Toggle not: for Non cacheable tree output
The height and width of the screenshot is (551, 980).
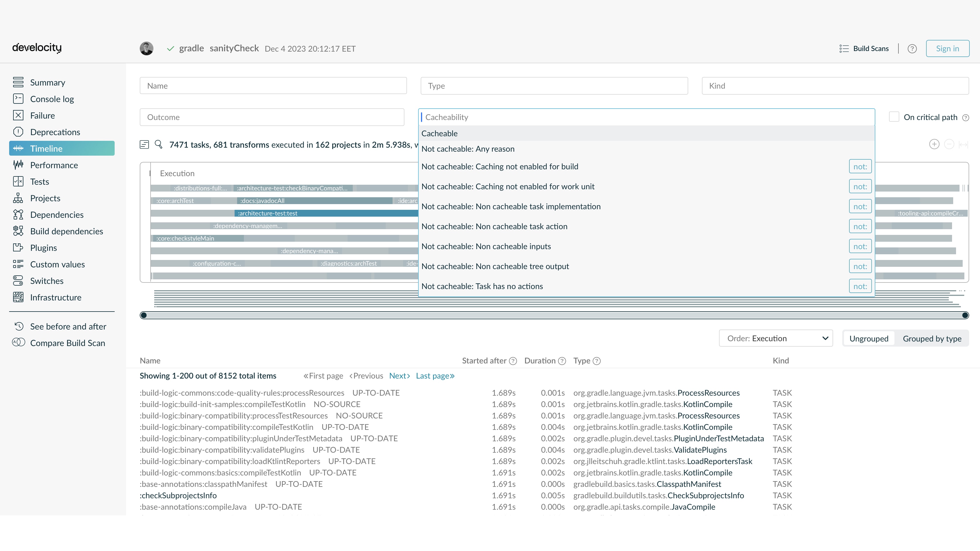click(x=860, y=266)
